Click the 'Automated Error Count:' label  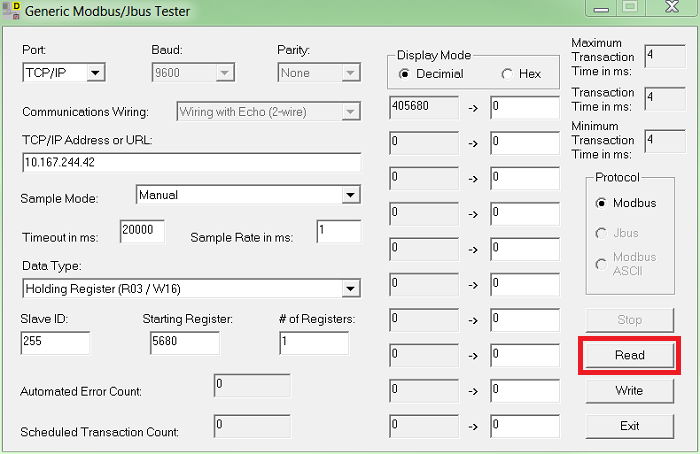[x=81, y=392]
